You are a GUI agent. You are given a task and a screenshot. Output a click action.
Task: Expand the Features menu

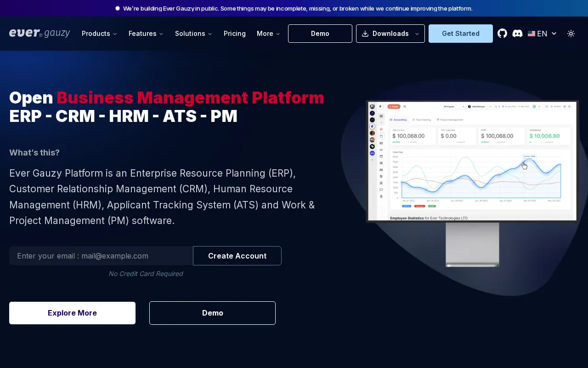point(146,34)
